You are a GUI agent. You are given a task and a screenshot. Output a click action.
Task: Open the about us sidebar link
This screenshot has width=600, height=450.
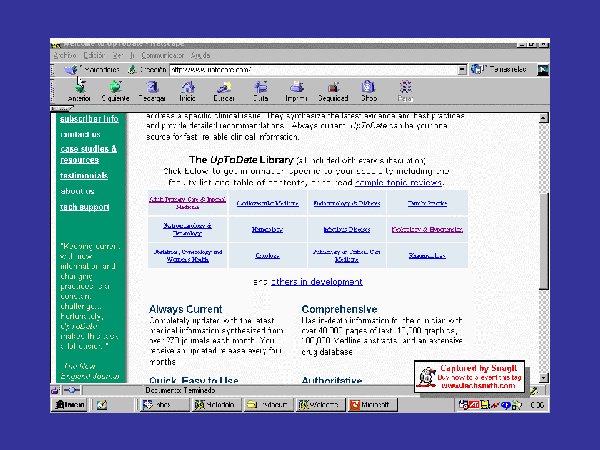pyautogui.click(x=77, y=191)
